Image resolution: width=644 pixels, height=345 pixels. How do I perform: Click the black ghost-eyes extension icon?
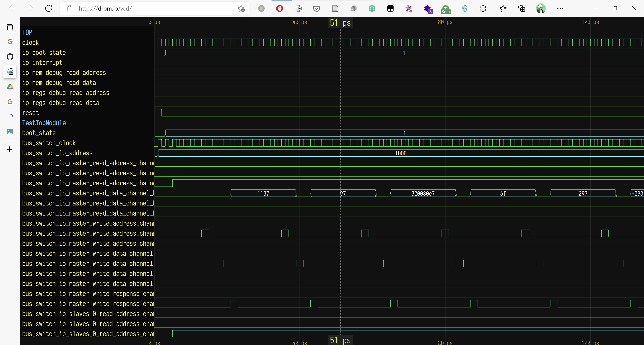[390, 9]
